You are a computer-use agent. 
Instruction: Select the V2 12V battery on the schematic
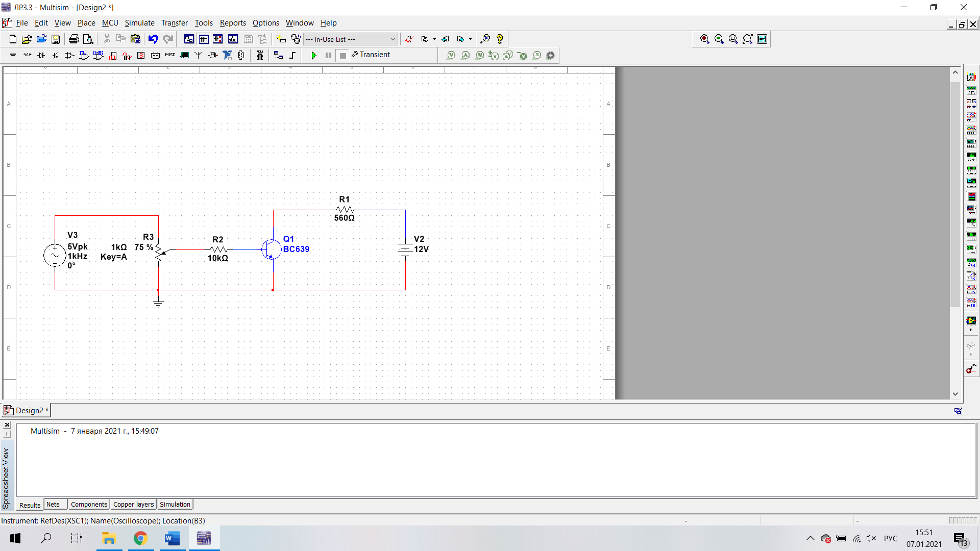[405, 249]
